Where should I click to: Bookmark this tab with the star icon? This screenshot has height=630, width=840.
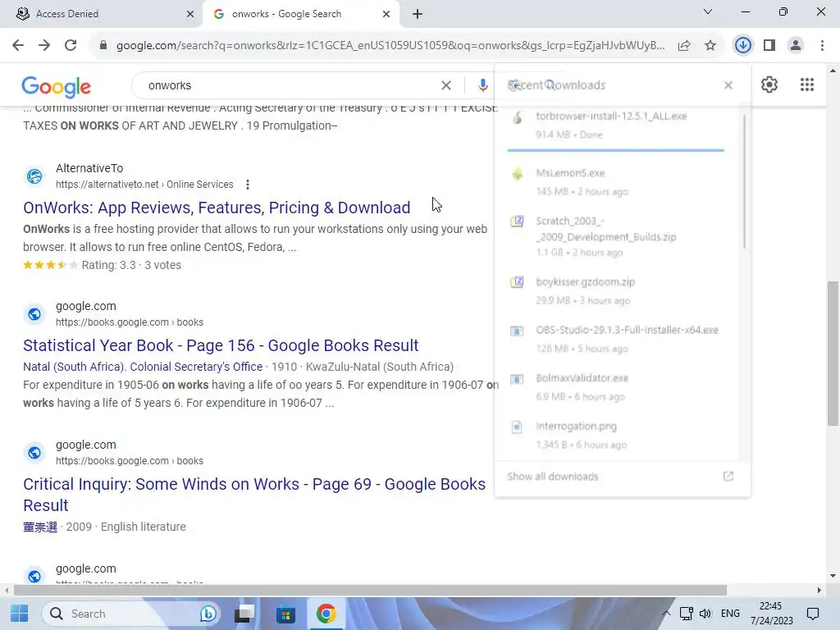click(710, 46)
